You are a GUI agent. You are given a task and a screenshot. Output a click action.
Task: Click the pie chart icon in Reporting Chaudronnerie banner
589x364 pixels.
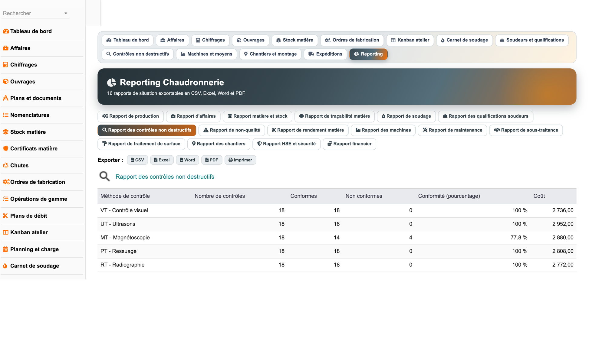click(112, 83)
